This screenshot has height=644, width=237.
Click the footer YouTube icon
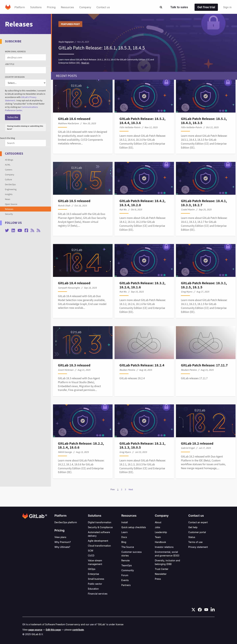pyautogui.click(x=206, y=609)
